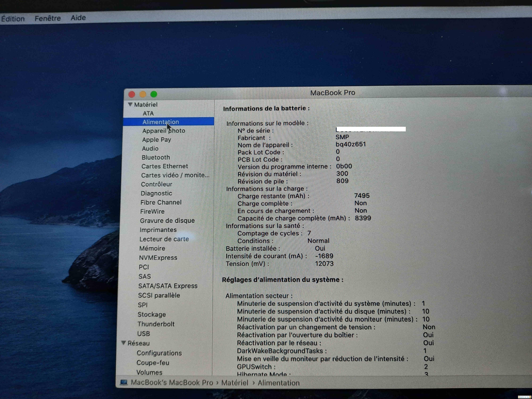Select Mémoire in the sidebar
532x399 pixels.
152,248
